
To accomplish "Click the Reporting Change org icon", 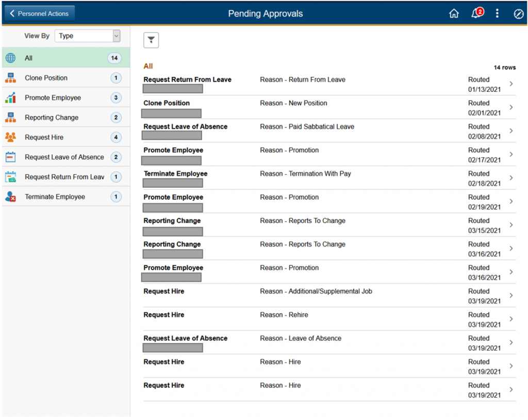I will coord(10,117).
